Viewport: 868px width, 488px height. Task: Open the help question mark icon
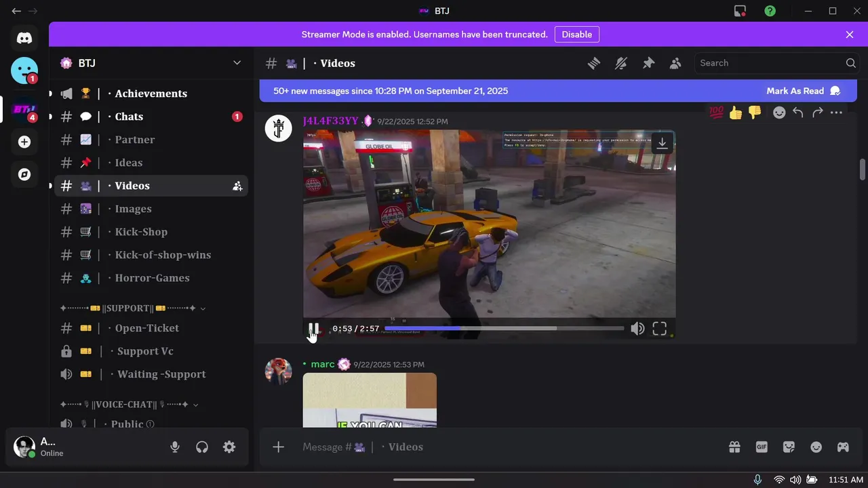click(770, 11)
